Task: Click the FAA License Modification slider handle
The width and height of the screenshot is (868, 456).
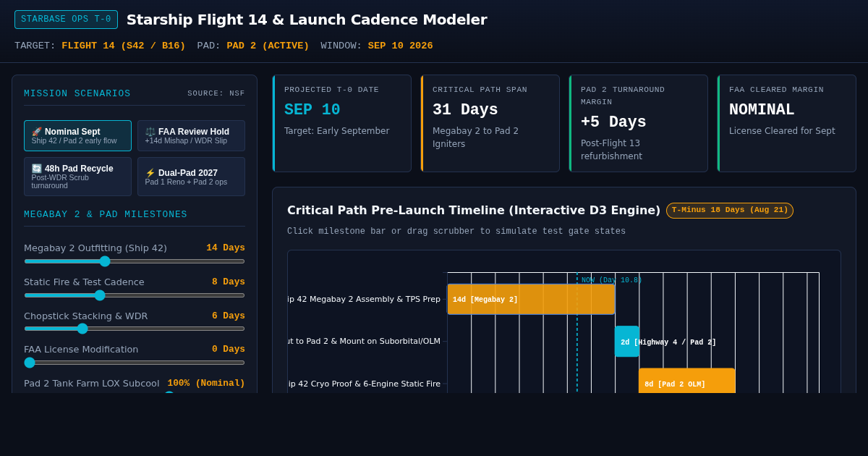Action: click(x=30, y=363)
